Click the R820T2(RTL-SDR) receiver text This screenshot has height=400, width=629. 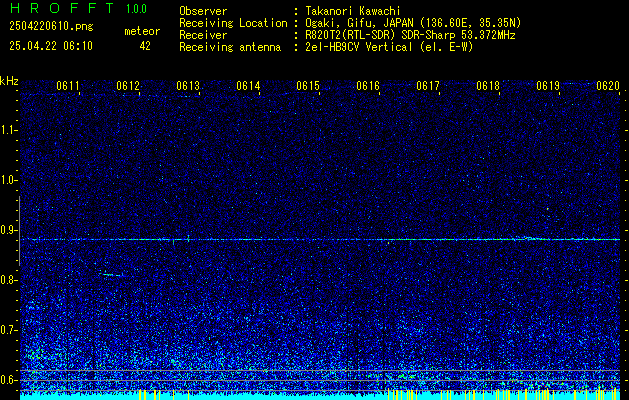coord(408,35)
